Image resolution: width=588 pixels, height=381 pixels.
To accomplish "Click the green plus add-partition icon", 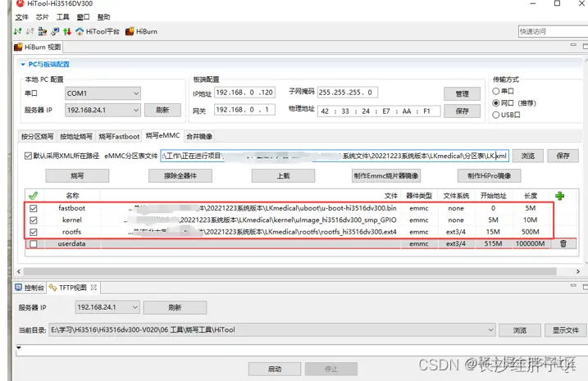I will point(560,196).
